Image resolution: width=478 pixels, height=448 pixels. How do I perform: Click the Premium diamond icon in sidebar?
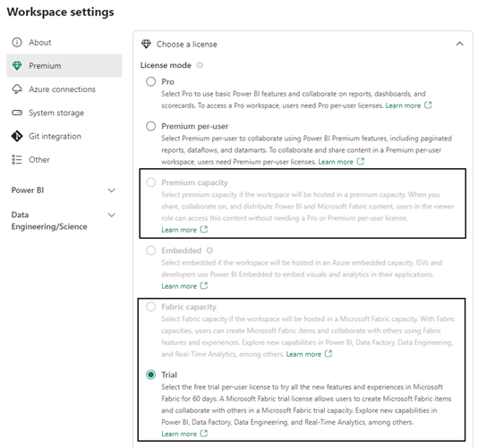(x=17, y=65)
